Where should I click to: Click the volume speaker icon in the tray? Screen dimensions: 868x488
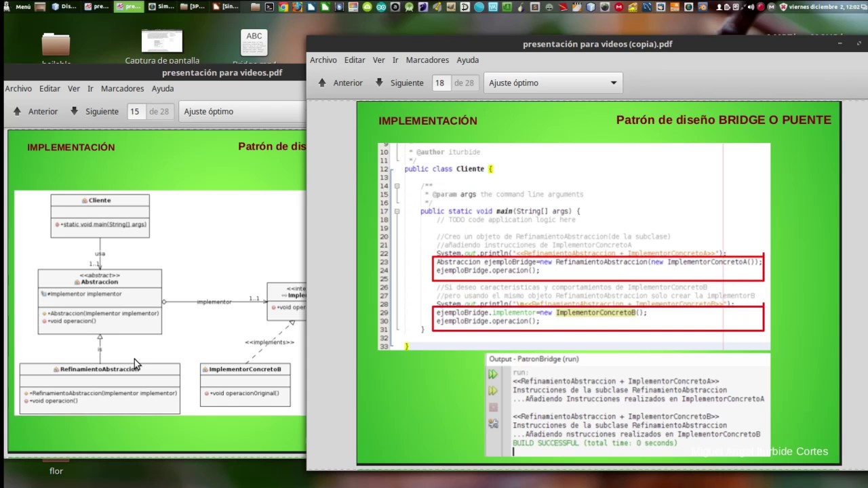point(750,7)
